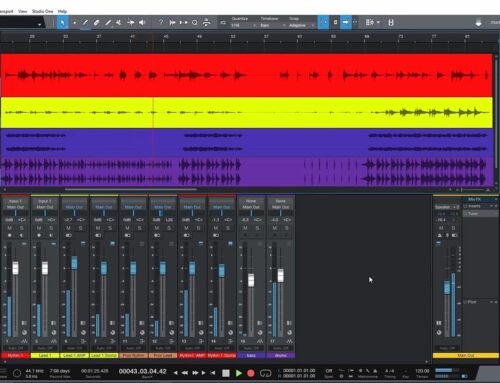Open the Transport menu
Viewport: 500px width, 383px height.
click(x=6, y=11)
